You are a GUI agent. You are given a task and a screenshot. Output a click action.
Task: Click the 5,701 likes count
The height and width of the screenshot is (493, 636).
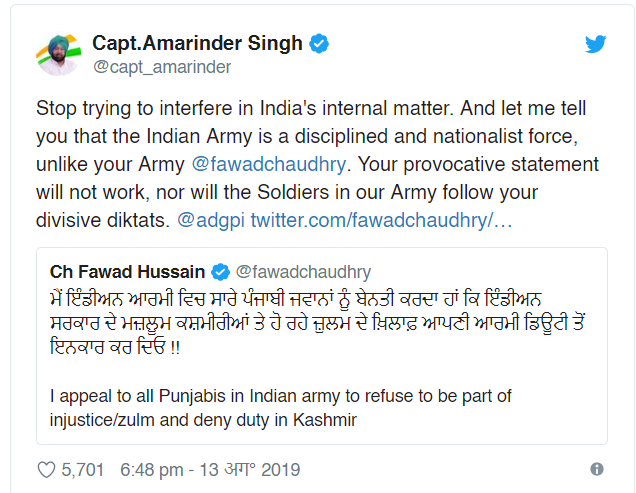[83, 469]
